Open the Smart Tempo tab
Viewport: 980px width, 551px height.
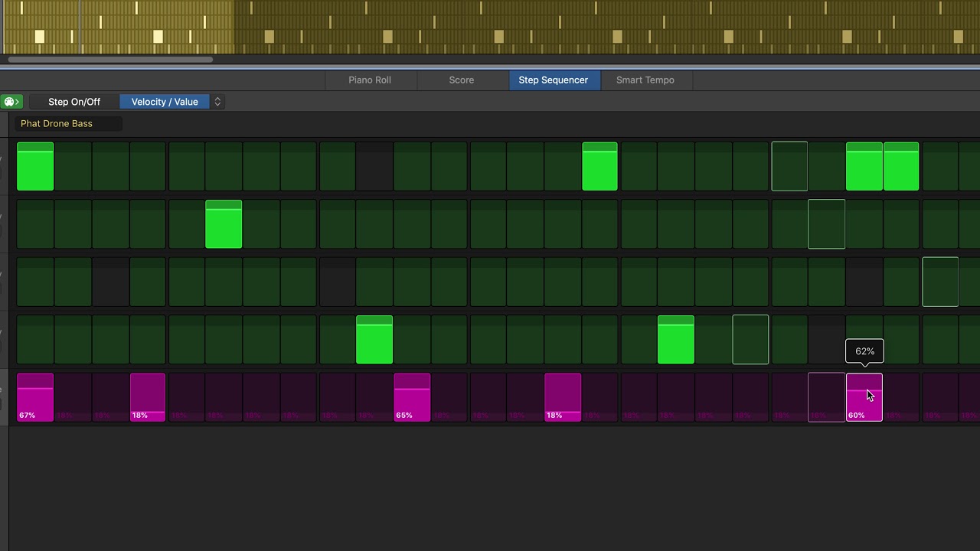click(x=645, y=80)
